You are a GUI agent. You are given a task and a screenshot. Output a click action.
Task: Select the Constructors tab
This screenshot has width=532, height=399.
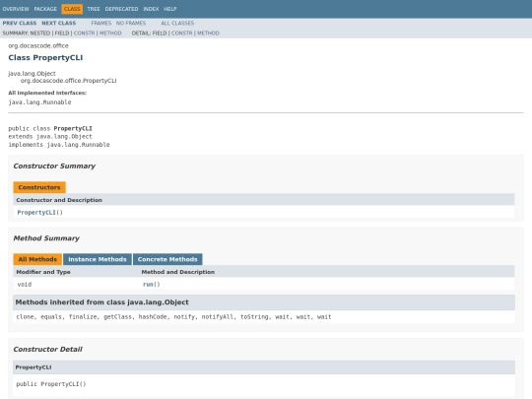click(39, 187)
